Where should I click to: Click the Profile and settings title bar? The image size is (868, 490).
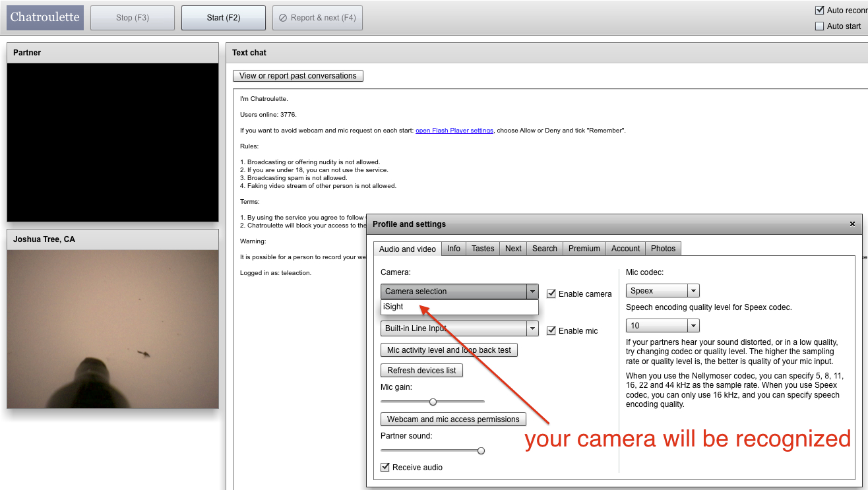pyautogui.click(x=614, y=224)
